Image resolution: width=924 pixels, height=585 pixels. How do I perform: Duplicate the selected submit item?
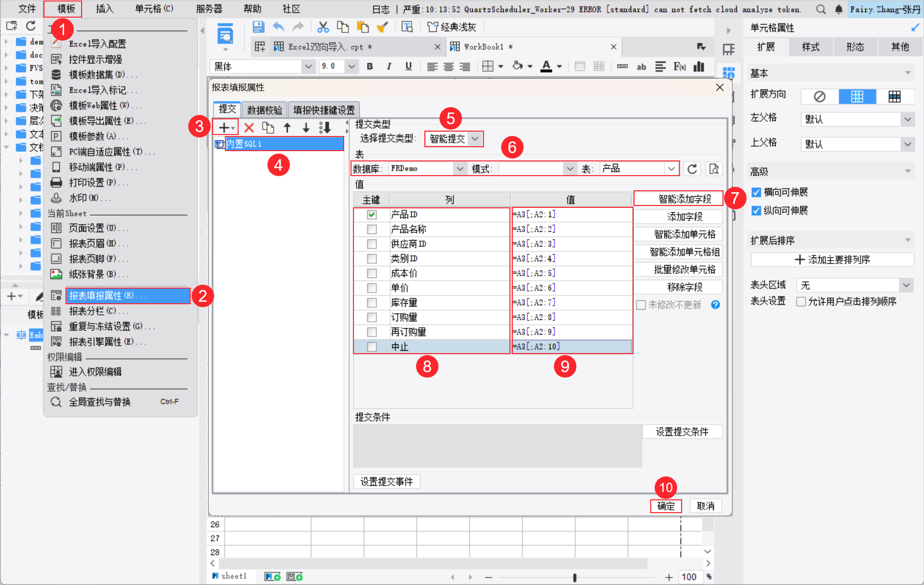click(268, 128)
